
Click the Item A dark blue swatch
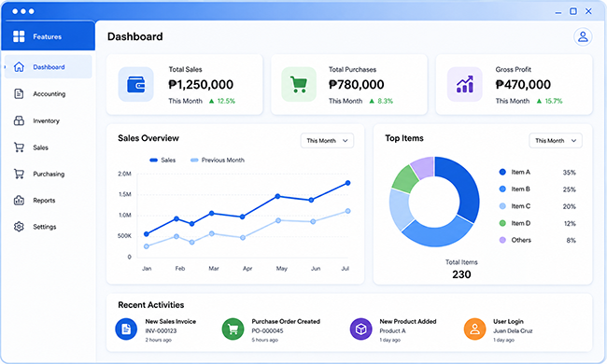pyautogui.click(x=502, y=172)
